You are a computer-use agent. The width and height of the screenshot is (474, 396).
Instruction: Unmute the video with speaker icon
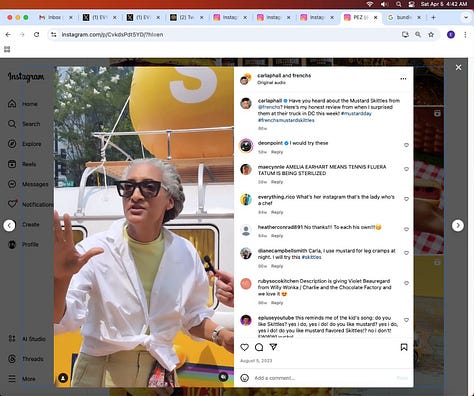tap(224, 377)
